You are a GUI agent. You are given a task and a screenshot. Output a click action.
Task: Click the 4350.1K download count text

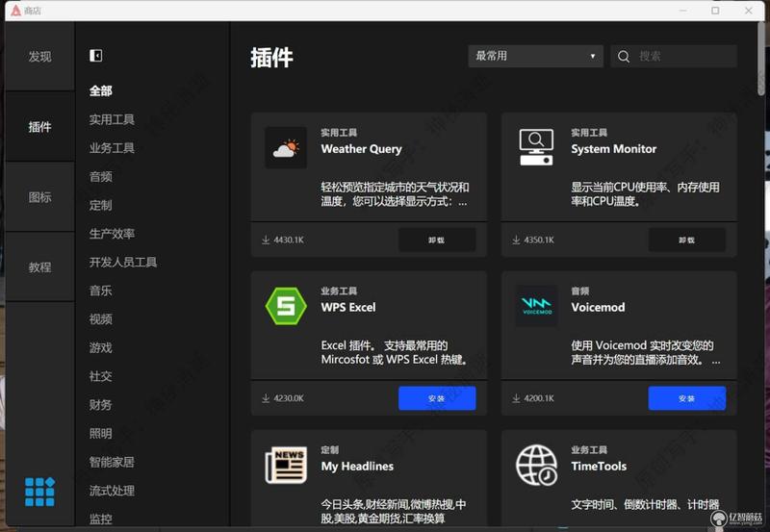(539, 240)
